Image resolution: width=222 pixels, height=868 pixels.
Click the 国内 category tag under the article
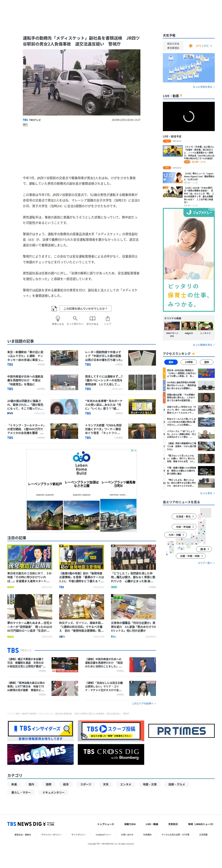click(x=25, y=124)
